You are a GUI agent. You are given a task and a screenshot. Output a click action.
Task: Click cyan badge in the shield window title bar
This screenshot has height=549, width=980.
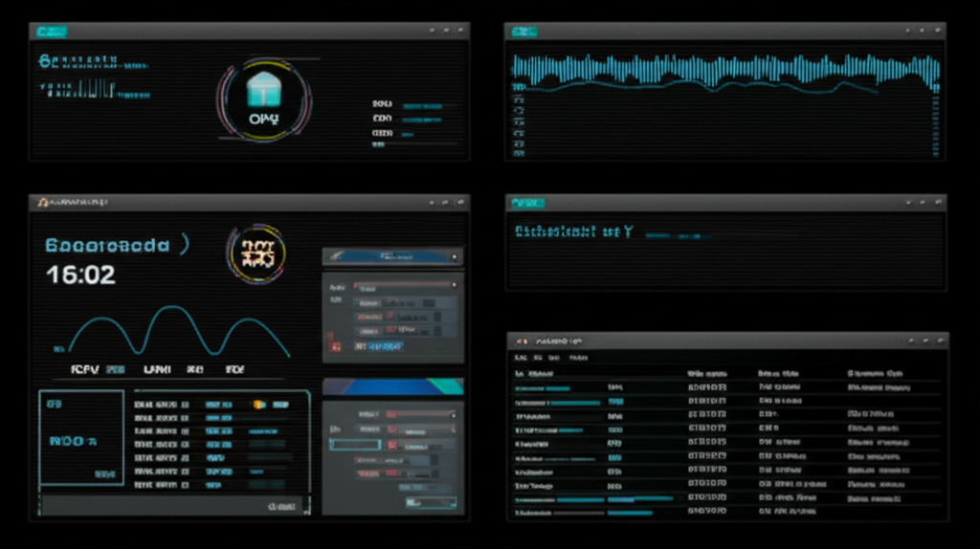52,32
